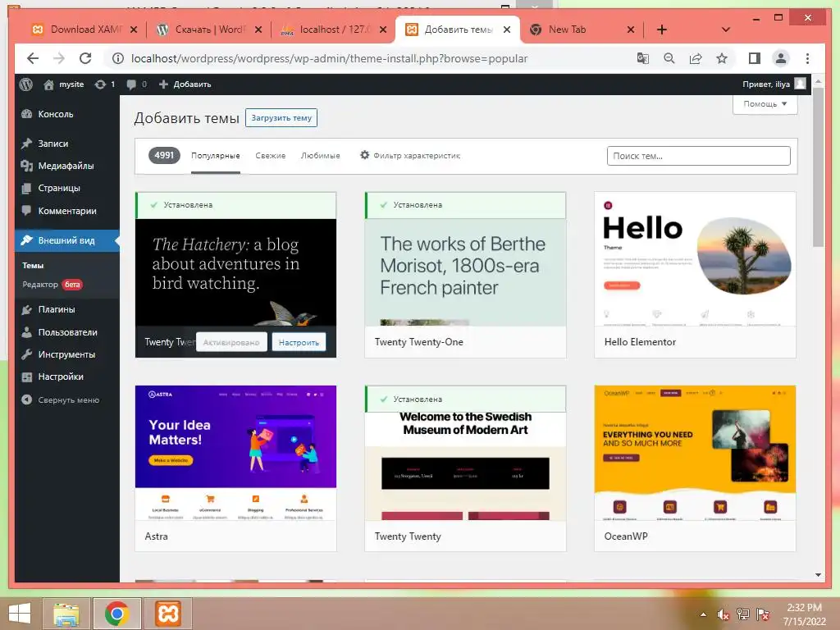This screenshot has width=840, height=630.
Task: Select Внешний вид appearance menu
Action: tap(67, 240)
